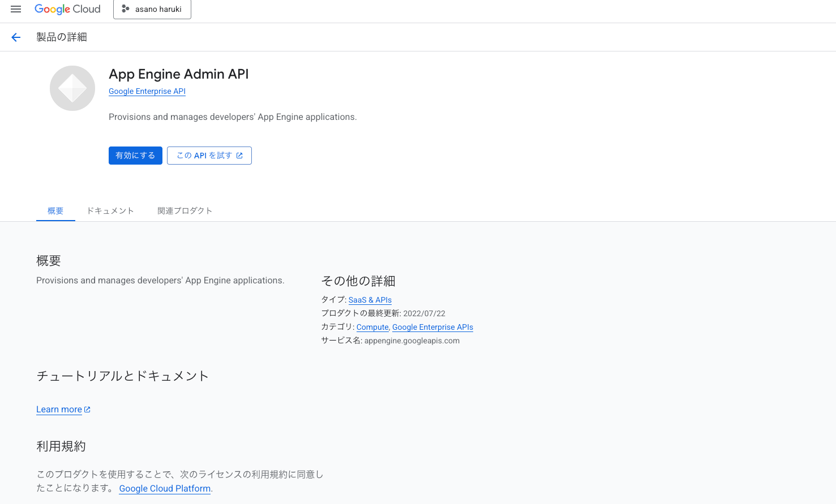
Task: Open the Google Enterprise API link under title
Action: click(147, 91)
